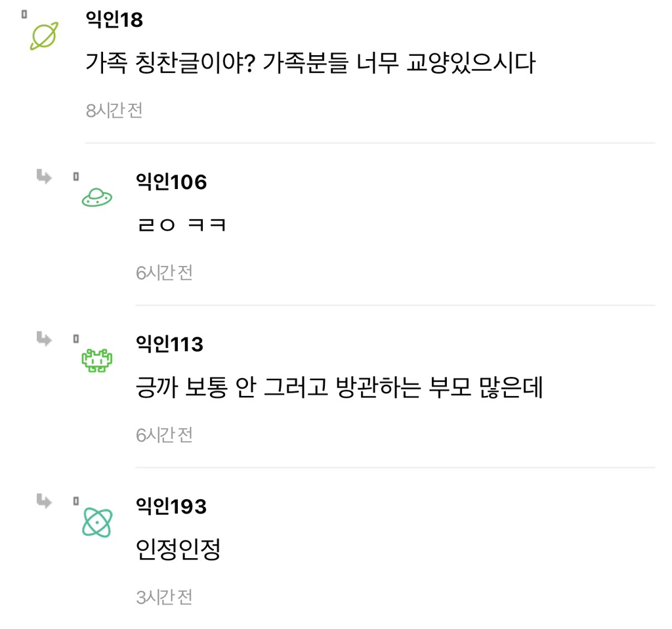This screenshot has width=672, height=629.
Task: Select the space invader avatar of 익인113
Action: (96, 360)
